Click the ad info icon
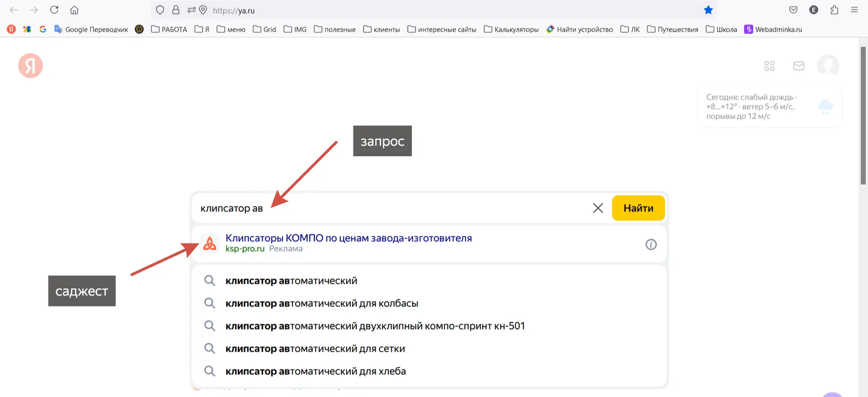Viewport: 868px width, 397px height. coord(651,245)
